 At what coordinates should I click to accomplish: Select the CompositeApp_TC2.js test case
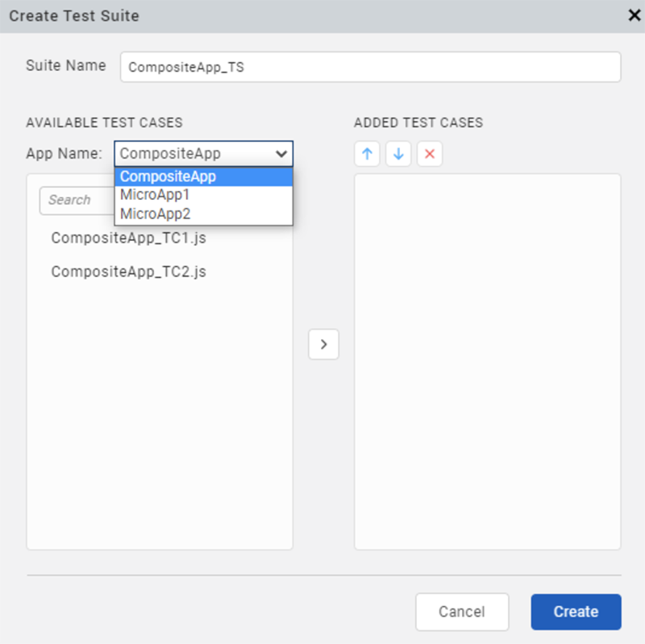click(128, 272)
